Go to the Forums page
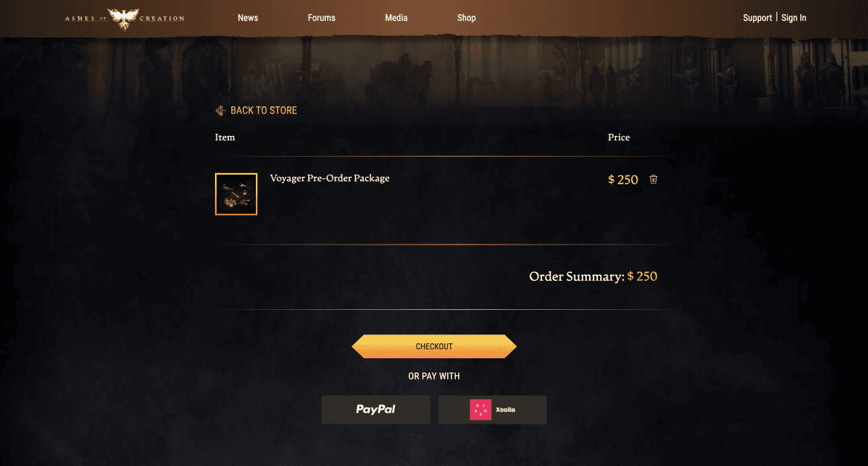The width and height of the screenshot is (868, 466). [x=321, y=18]
